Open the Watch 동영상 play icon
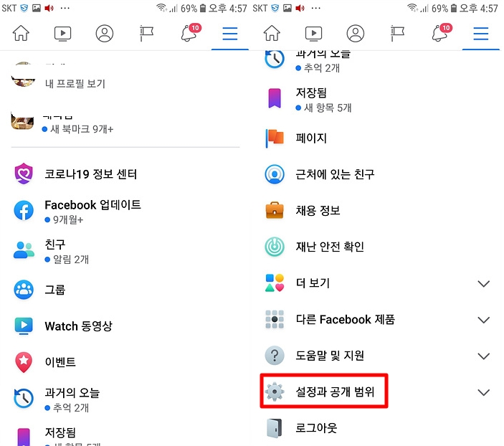This screenshot has height=446, width=504. 24,326
